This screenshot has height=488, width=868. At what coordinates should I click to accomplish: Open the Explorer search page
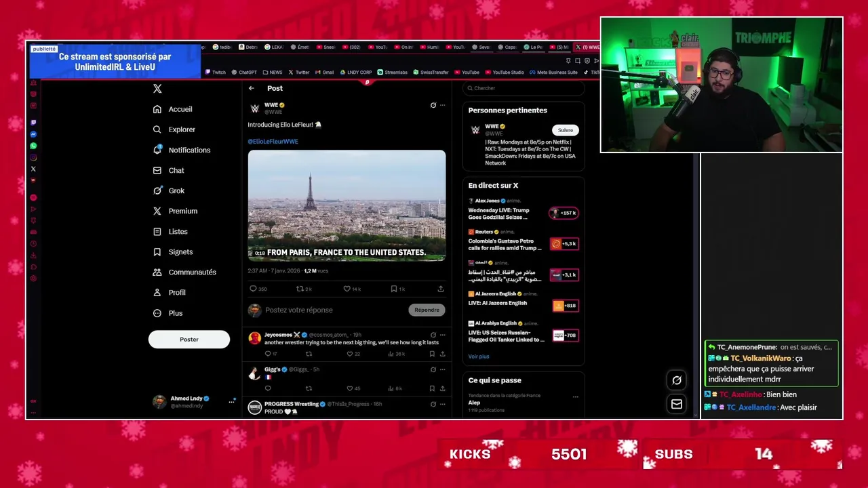pos(174,129)
